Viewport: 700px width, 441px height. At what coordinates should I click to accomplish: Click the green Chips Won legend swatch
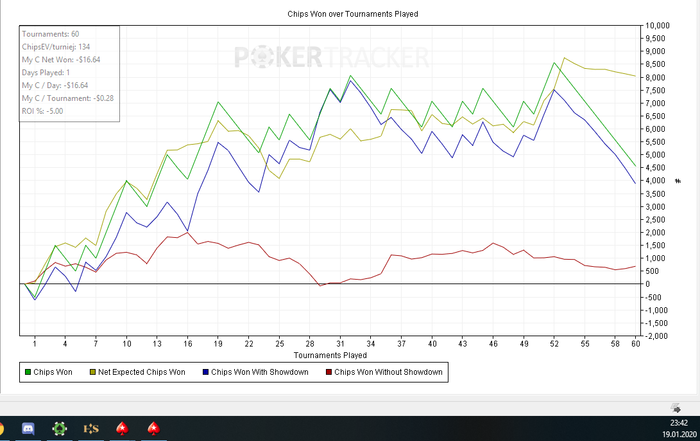(x=28, y=372)
